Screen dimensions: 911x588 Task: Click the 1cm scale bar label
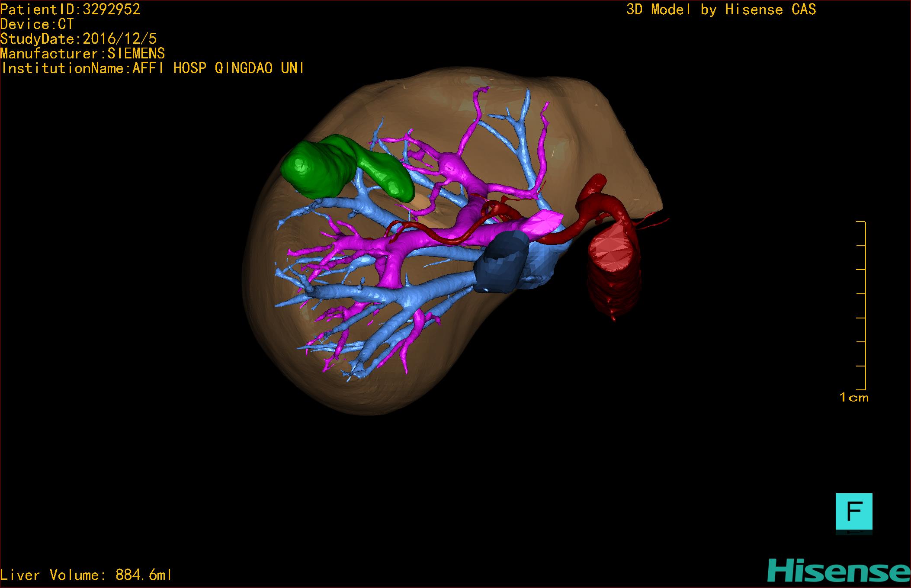tap(853, 398)
